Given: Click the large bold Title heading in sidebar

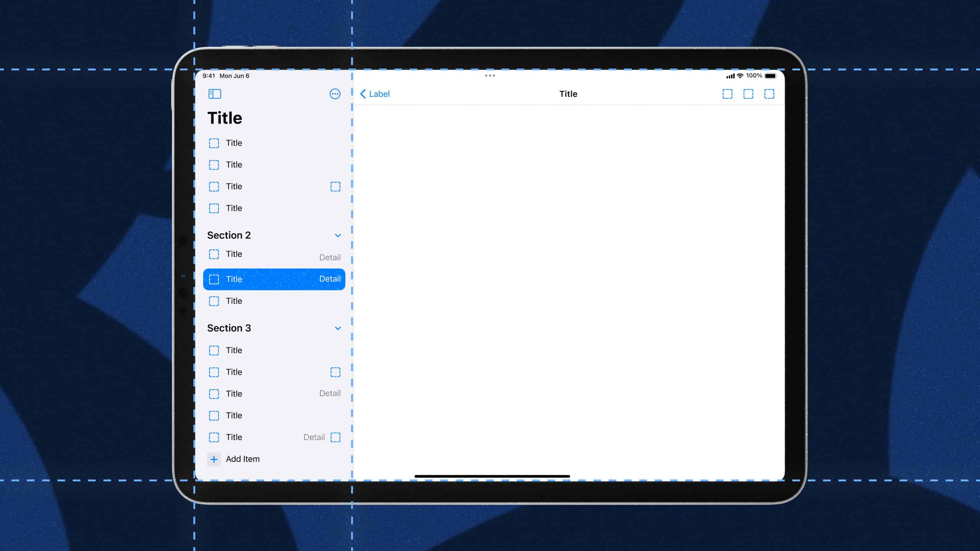Looking at the screenshot, I should tap(225, 118).
